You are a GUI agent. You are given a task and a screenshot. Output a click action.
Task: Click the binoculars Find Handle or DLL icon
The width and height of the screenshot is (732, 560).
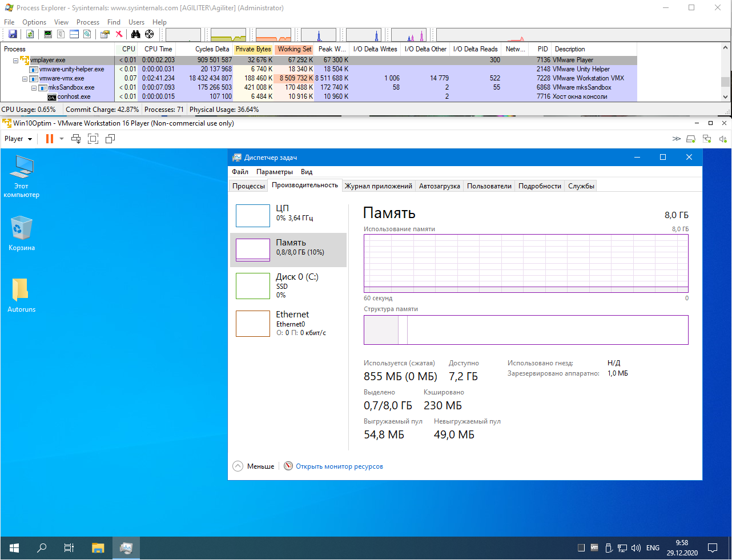(136, 34)
